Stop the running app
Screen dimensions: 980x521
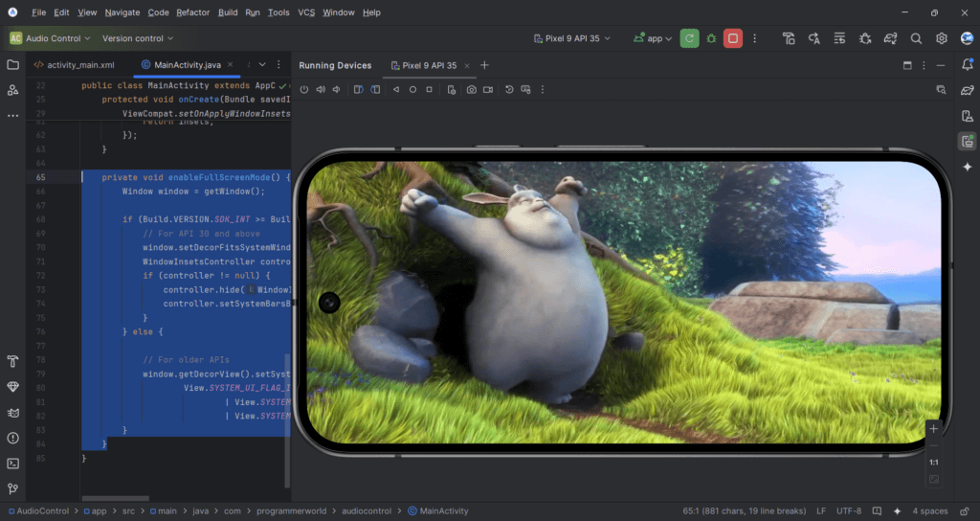[x=733, y=38]
